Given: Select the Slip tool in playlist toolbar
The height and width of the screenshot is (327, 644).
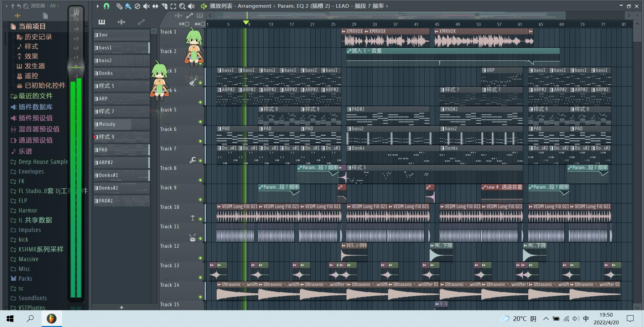Looking at the screenshot, I should click(x=155, y=6).
